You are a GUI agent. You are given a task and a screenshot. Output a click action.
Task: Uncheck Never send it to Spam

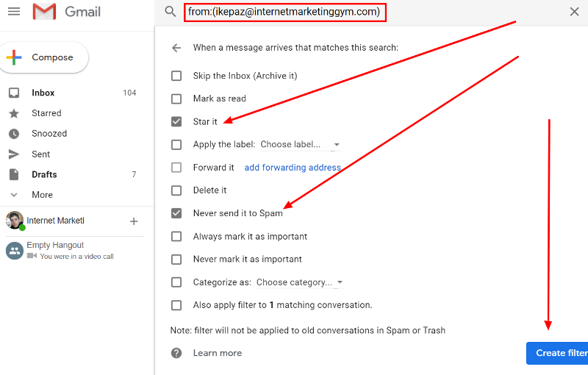click(x=176, y=213)
